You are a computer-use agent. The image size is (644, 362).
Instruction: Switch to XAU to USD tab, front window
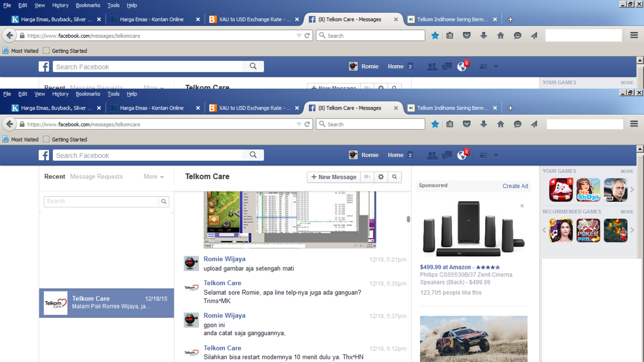[254, 108]
